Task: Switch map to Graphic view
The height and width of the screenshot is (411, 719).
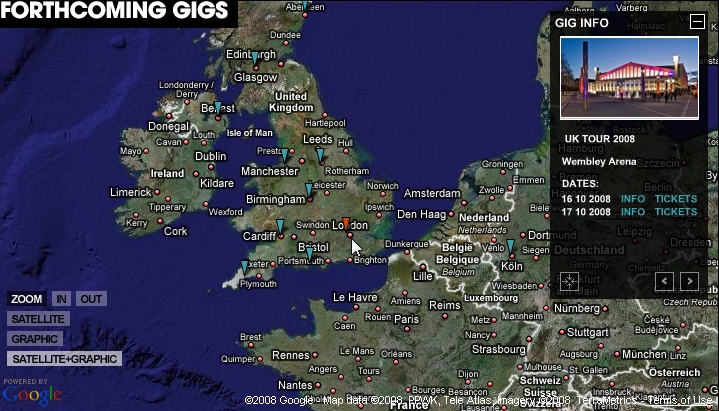Action: 34,339
